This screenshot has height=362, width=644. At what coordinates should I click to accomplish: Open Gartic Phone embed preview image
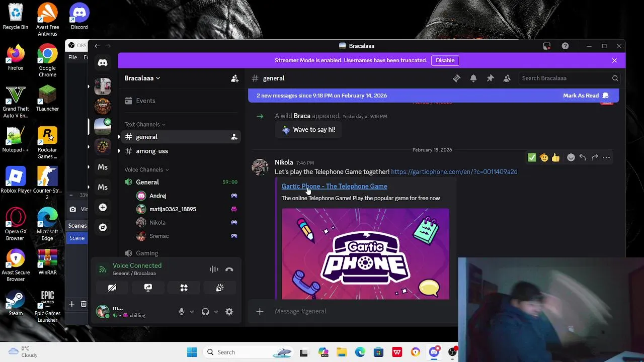coord(365,254)
